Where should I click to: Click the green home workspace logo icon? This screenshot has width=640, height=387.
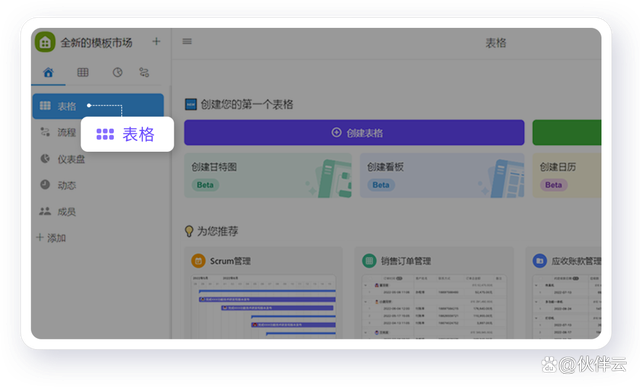(x=45, y=42)
